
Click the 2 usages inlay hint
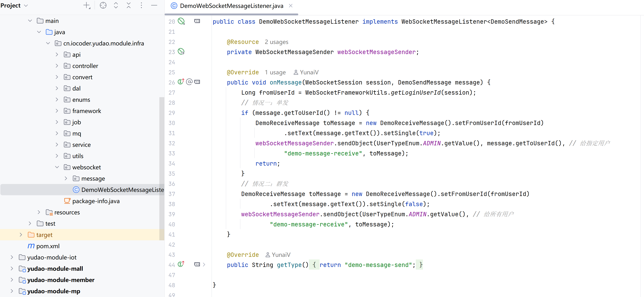pos(276,42)
